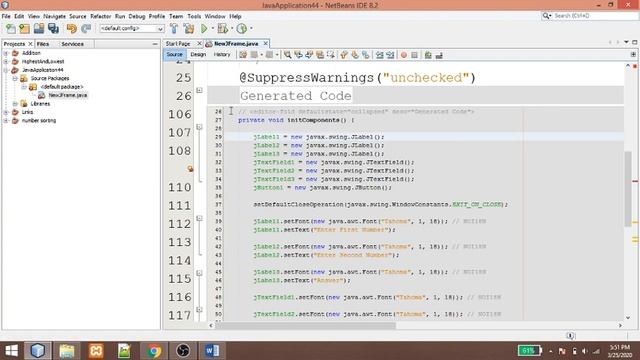The height and width of the screenshot is (360, 640).
Task: Expand the Generated Code fold at line 26
Action: click(x=199, y=90)
